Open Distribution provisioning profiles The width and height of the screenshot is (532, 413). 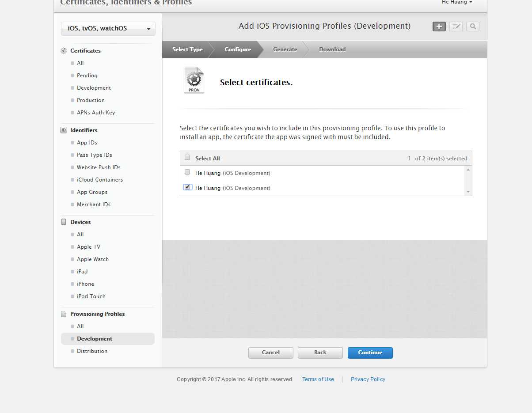tap(92, 351)
